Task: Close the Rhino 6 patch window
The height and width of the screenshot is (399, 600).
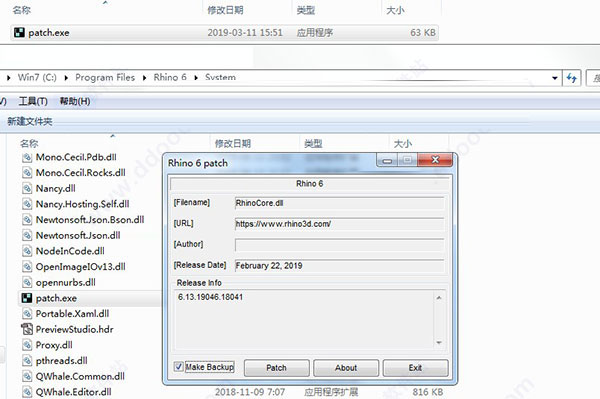Action: [435, 160]
